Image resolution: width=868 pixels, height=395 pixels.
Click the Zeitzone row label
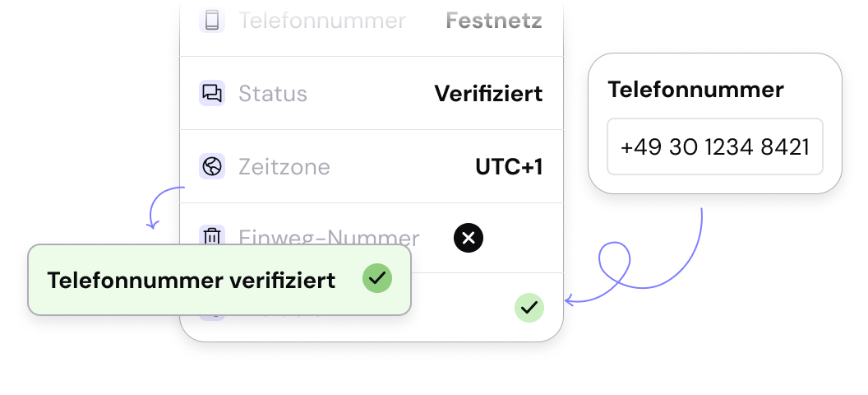[284, 167]
